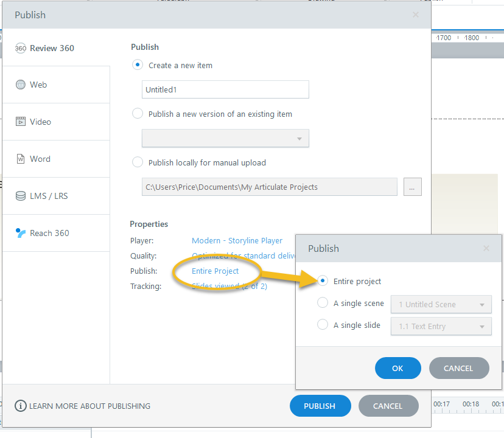Image resolution: width=504 pixels, height=438 pixels.
Task: Click the Entire Project publish link
Action: pos(215,271)
